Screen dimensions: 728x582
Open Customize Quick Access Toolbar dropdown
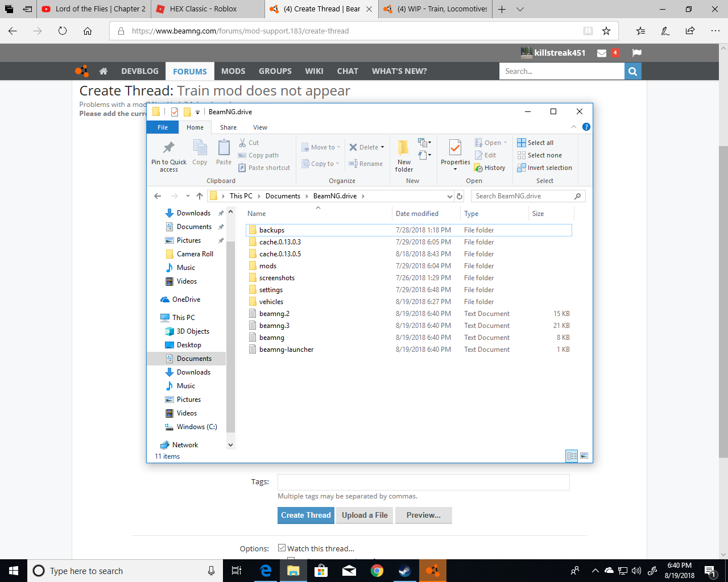point(197,112)
